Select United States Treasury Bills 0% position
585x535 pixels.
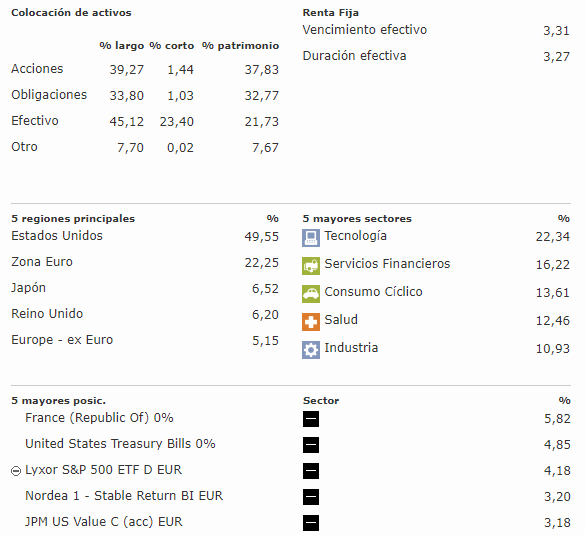tap(120, 444)
